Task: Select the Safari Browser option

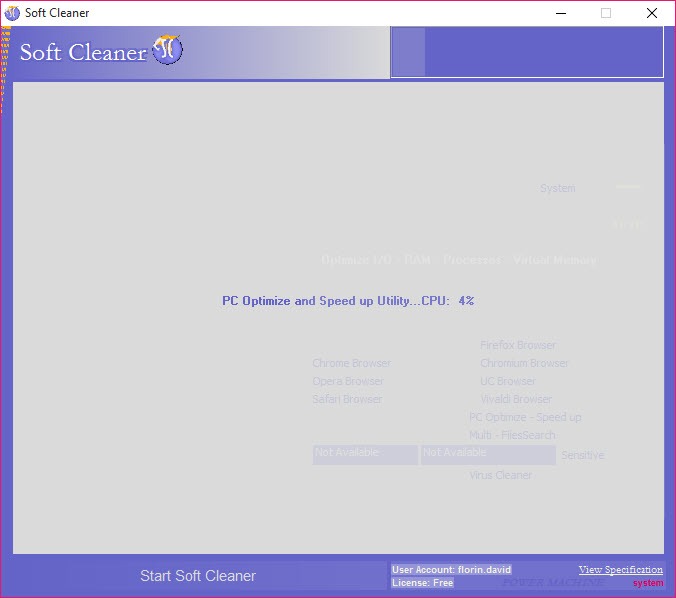Action: click(347, 400)
